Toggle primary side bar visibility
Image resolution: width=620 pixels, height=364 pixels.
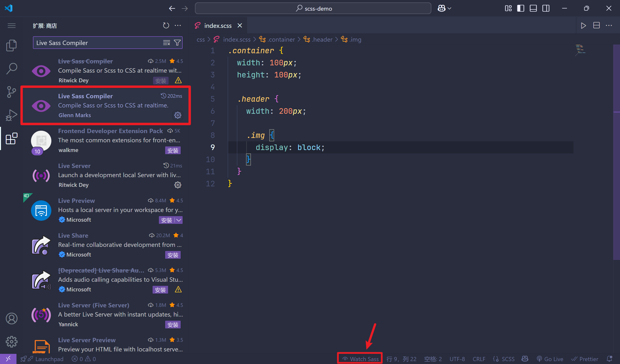point(521,8)
